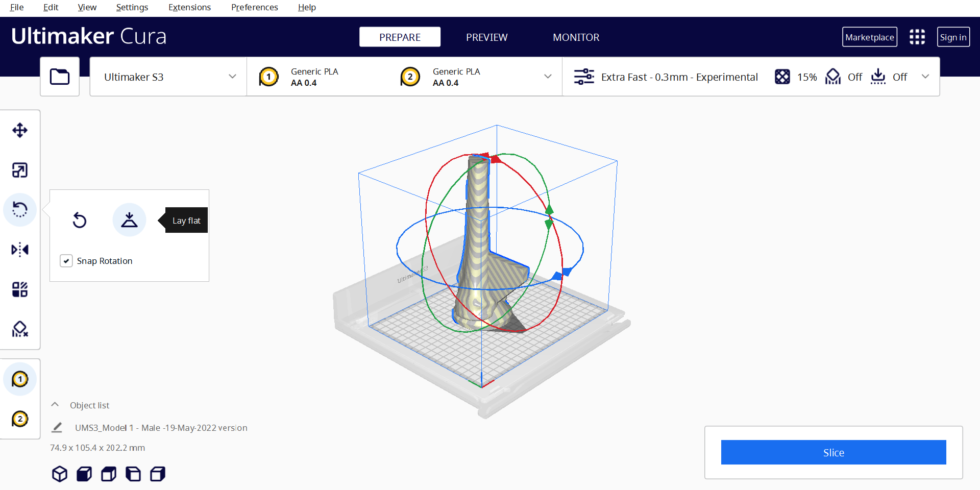Open the Marketplace
Image resolution: width=980 pixels, height=490 pixels.
869,37
